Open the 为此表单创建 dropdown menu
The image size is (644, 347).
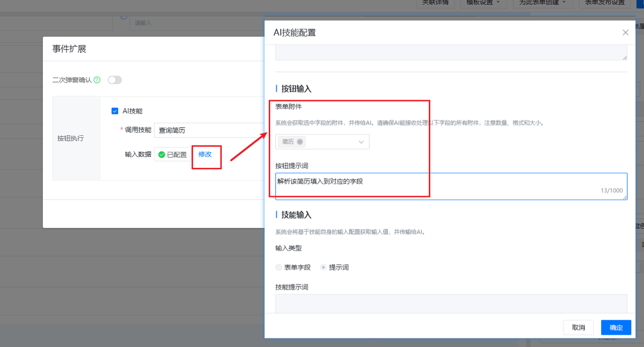click(x=542, y=3)
